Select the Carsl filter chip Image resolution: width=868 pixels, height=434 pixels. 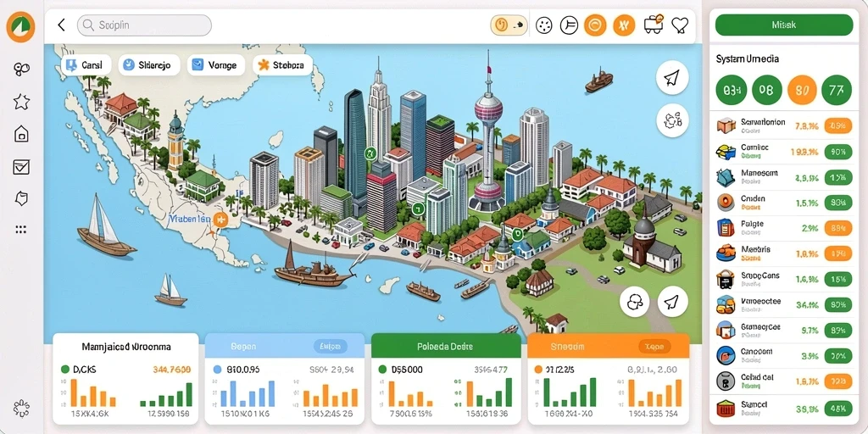click(x=86, y=65)
